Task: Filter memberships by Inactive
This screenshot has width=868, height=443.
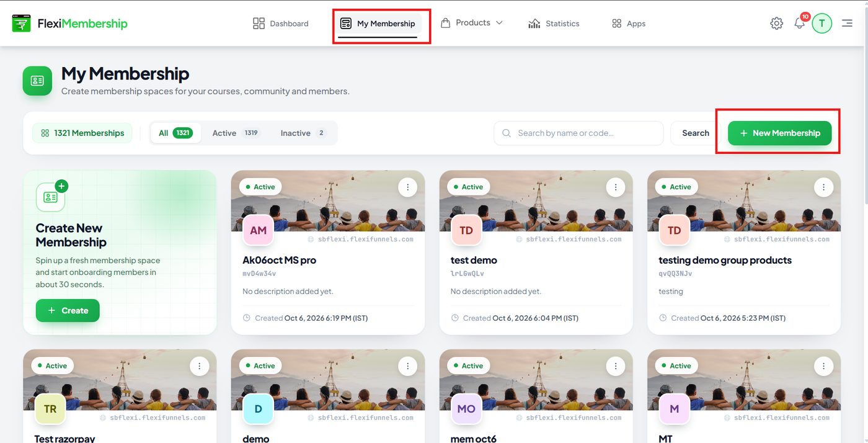Action: coord(303,133)
